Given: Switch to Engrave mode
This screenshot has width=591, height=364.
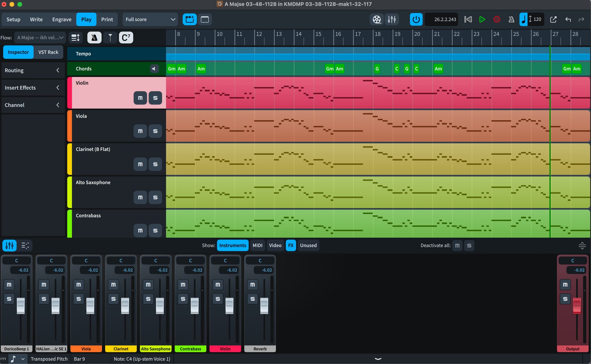Looking at the screenshot, I should pyautogui.click(x=62, y=19).
